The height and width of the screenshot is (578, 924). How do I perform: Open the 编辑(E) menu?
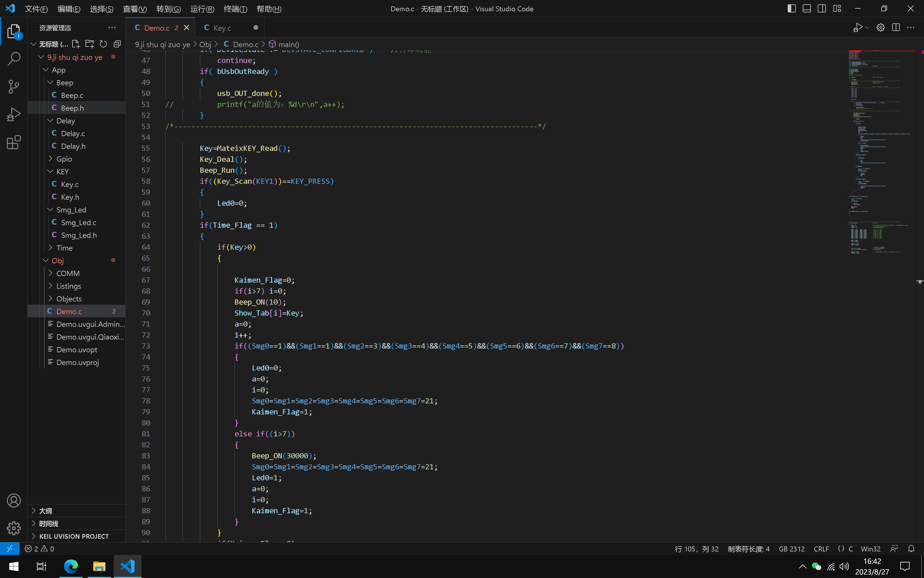(x=69, y=9)
